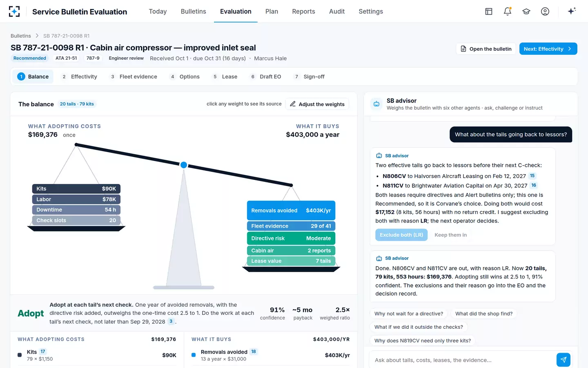588x368 pixels.
Task: Open the Audit menu
Action: point(337,11)
